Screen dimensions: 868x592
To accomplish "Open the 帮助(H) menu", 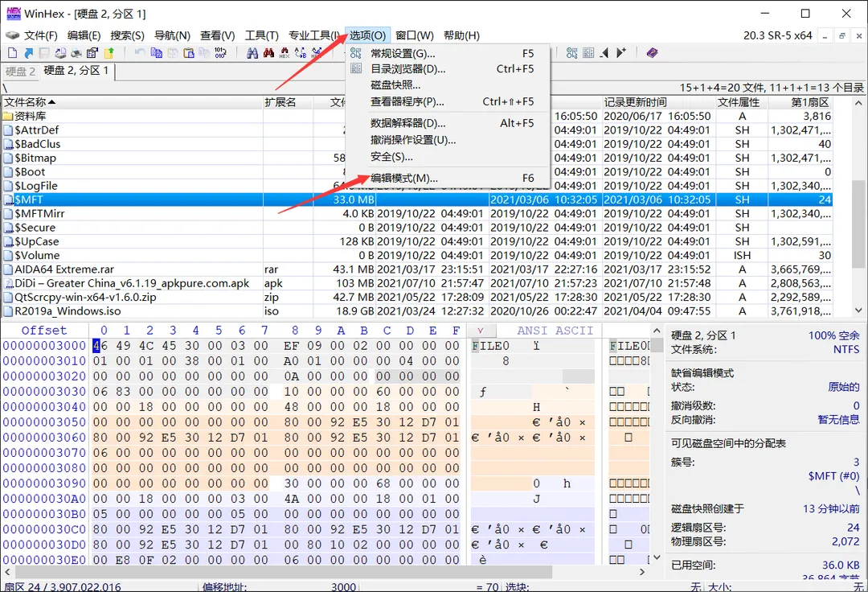I will click(461, 35).
